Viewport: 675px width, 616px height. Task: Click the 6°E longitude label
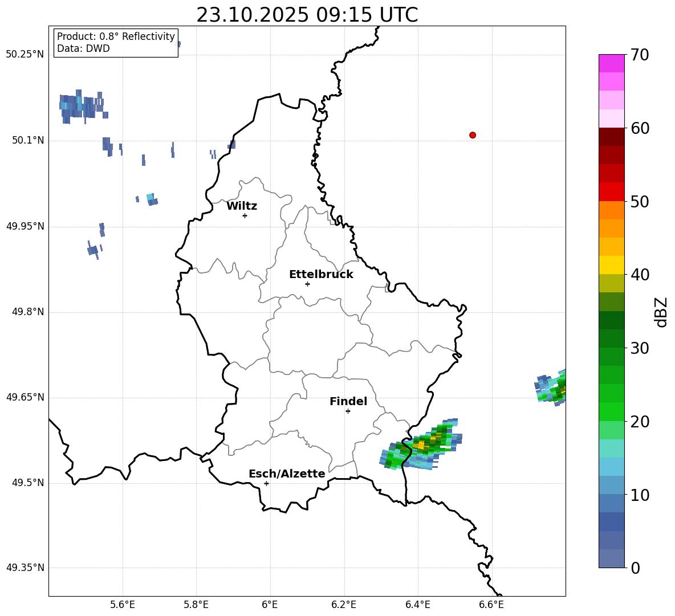[270, 605]
